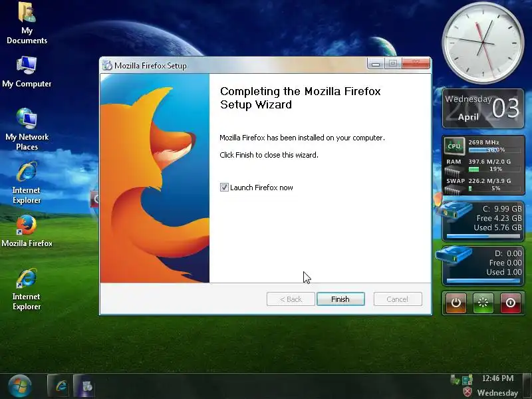Click the 'Free 4.23 GB' text
This screenshot has height=399, width=532.
coord(499,218)
